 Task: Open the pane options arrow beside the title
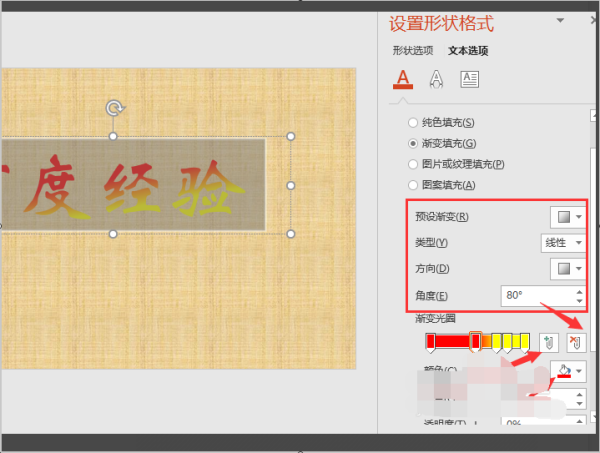tap(560, 20)
